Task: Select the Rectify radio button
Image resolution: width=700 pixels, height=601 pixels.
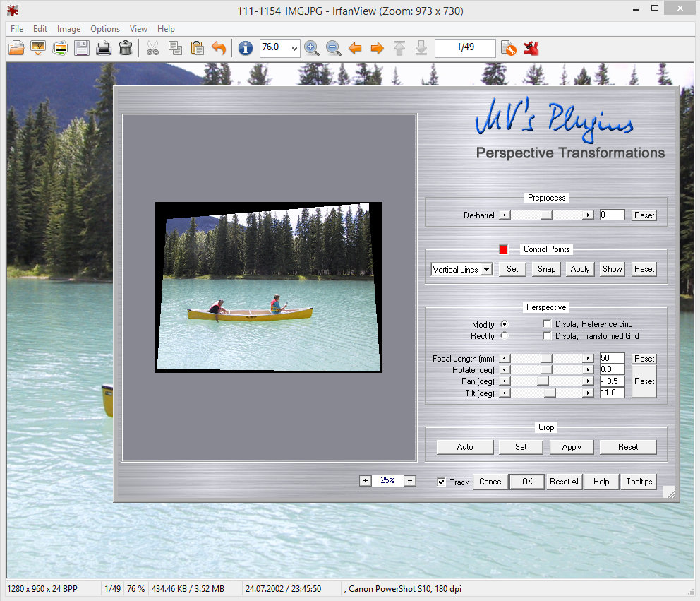Action: (504, 336)
